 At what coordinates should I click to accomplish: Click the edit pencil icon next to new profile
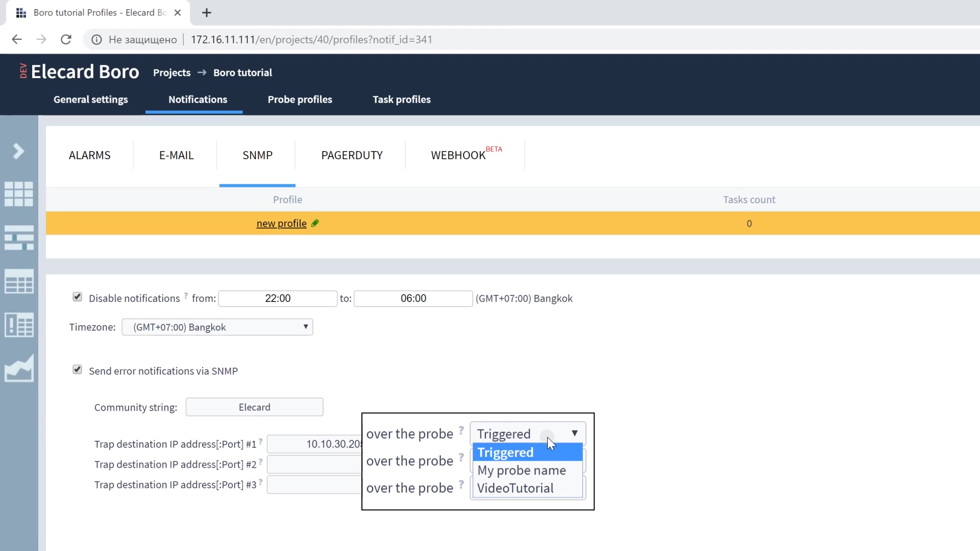(315, 222)
